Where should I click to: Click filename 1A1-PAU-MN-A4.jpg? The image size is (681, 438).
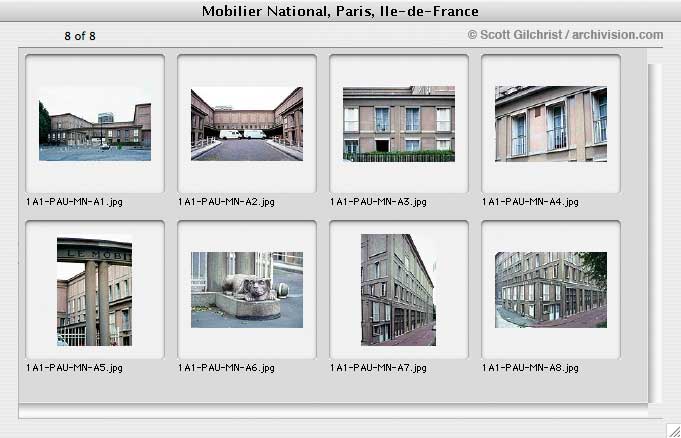pyautogui.click(x=530, y=202)
